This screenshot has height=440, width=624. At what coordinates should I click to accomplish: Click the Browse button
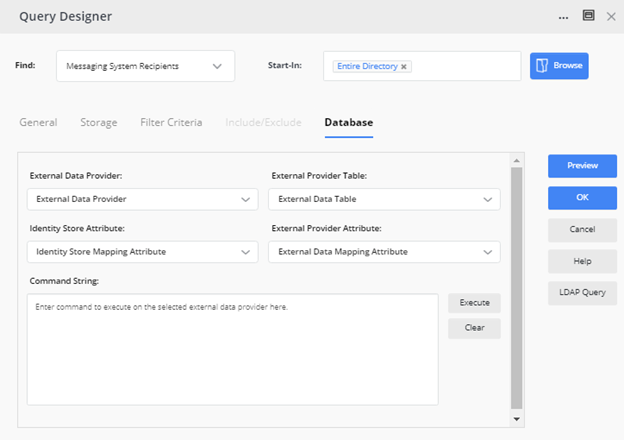point(559,66)
